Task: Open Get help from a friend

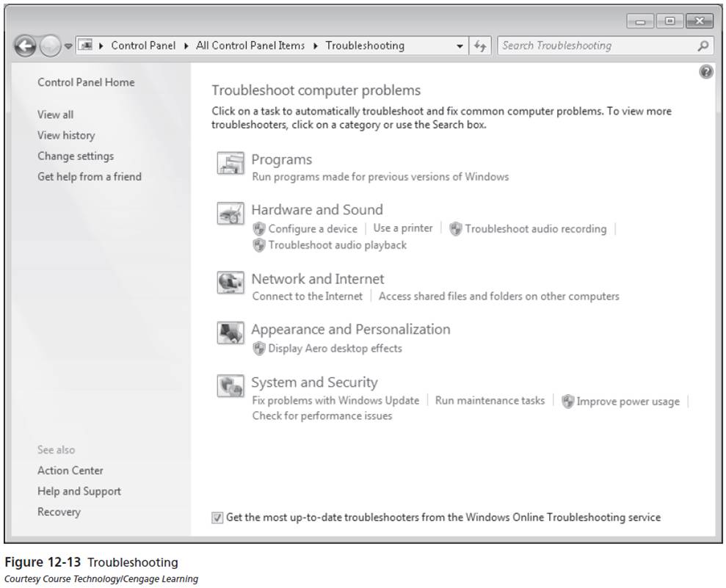Action: pyautogui.click(x=90, y=176)
